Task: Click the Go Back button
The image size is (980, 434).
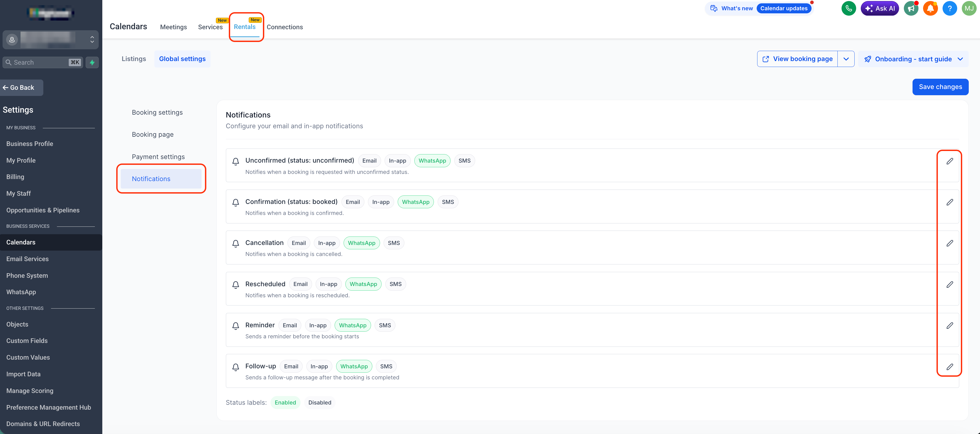Action: [x=22, y=87]
